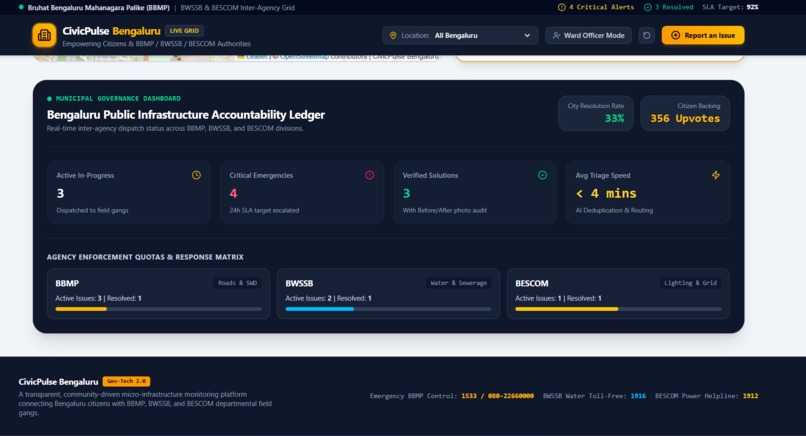Open the Location All Bengaluru dropdown

460,35
